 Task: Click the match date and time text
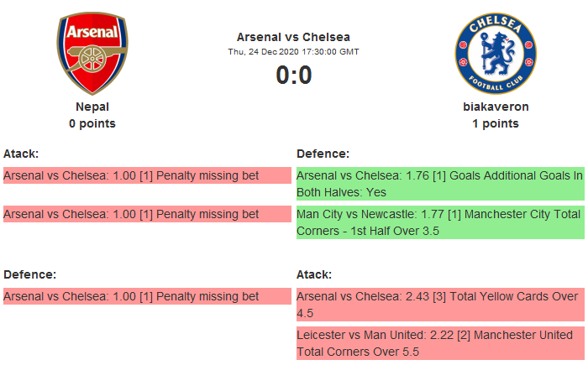point(293,52)
